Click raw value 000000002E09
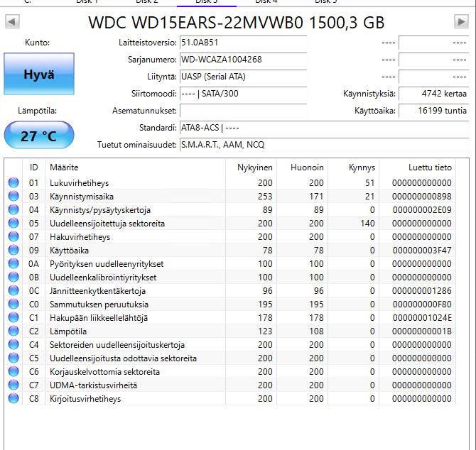 422,210
